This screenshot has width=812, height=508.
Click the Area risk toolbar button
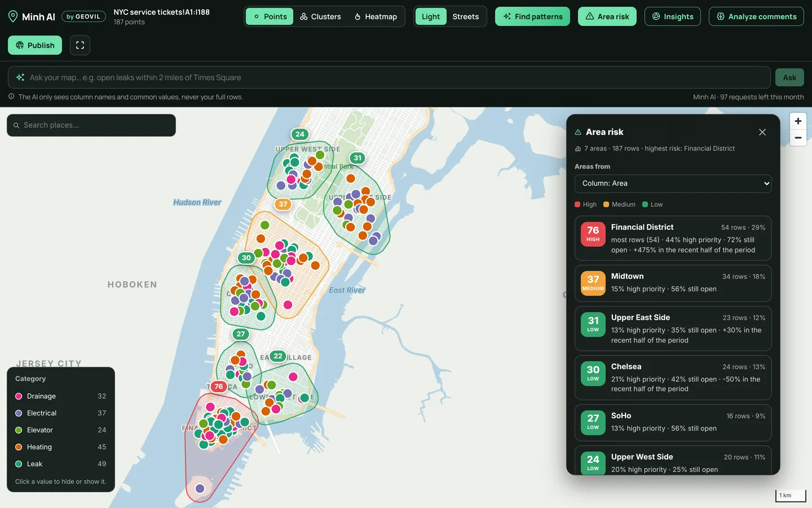(607, 16)
